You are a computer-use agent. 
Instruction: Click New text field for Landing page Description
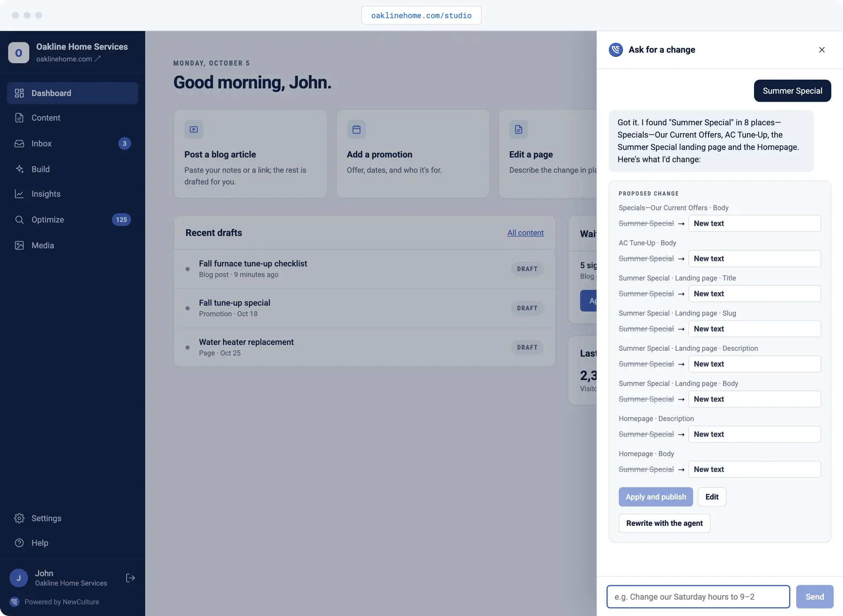pos(754,364)
